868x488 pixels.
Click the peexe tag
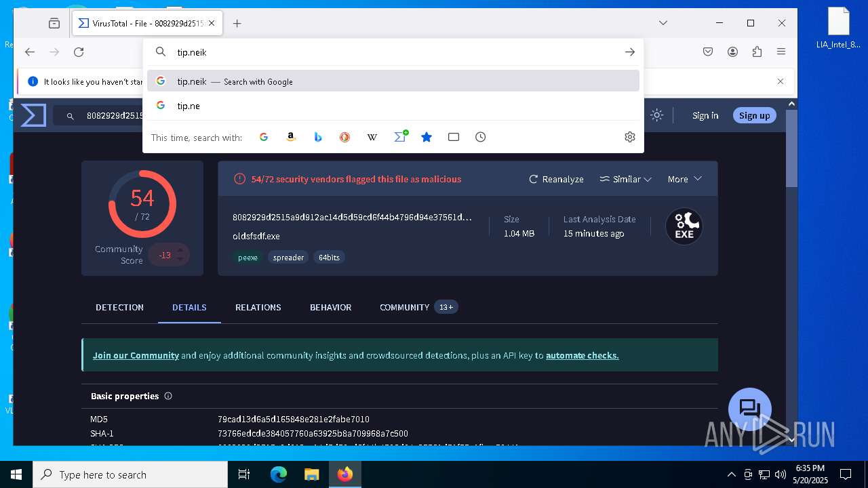click(x=248, y=258)
